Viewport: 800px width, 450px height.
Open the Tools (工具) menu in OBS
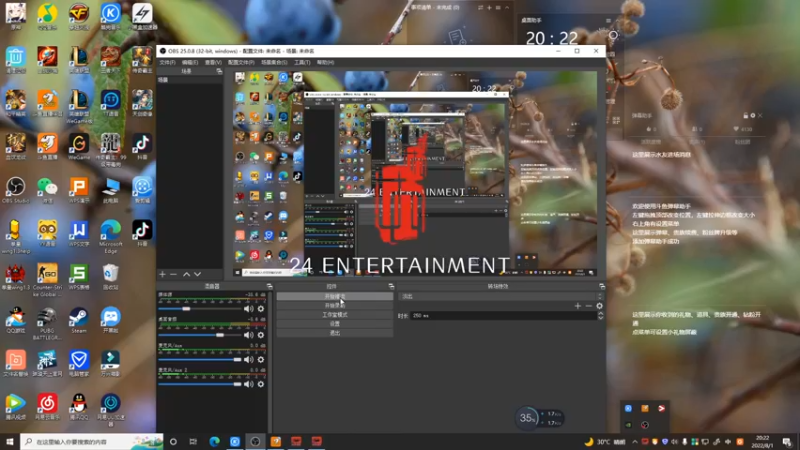pos(302,62)
